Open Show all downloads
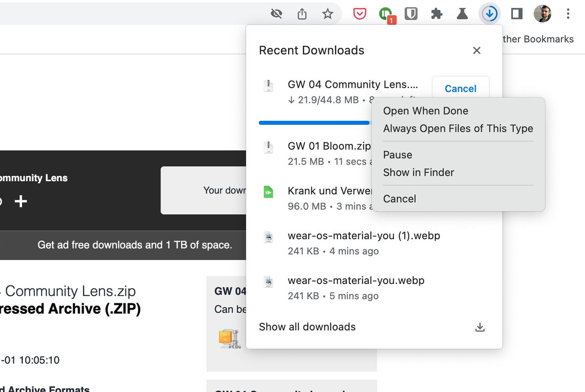 pos(307,327)
